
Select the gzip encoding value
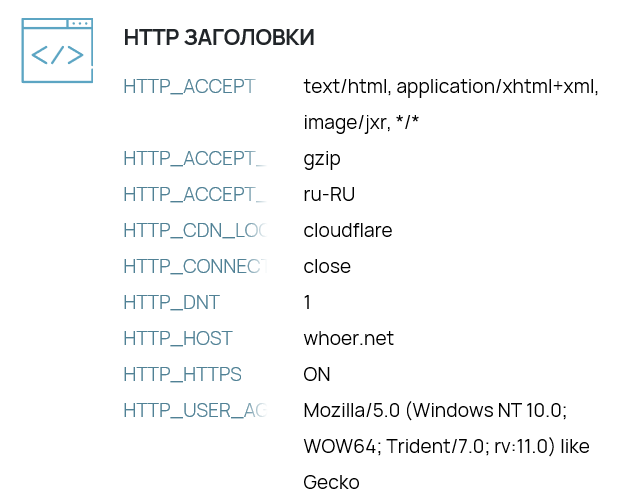coord(322,158)
